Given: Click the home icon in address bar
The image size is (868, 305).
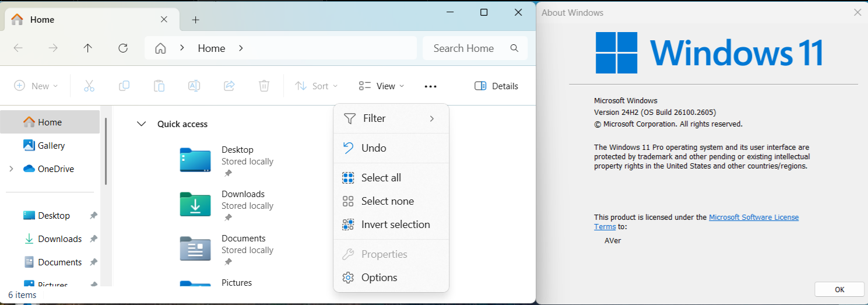Looking at the screenshot, I should (x=160, y=48).
